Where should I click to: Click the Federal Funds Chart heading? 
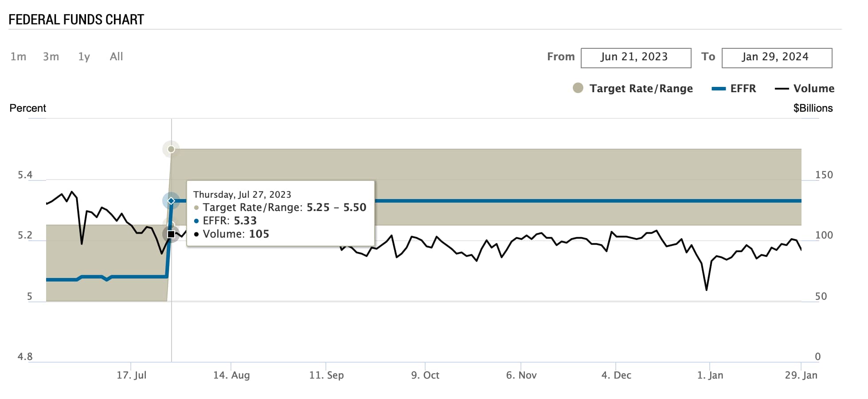pyautogui.click(x=76, y=20)
